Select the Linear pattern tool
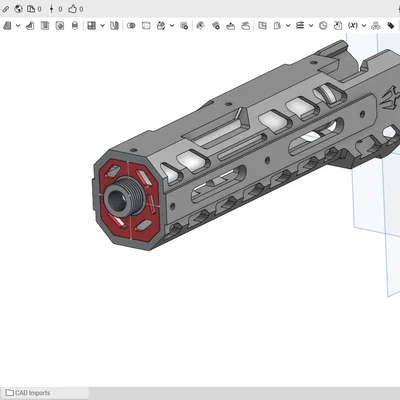This screenshot has width=400, height=400. [91, 26]
